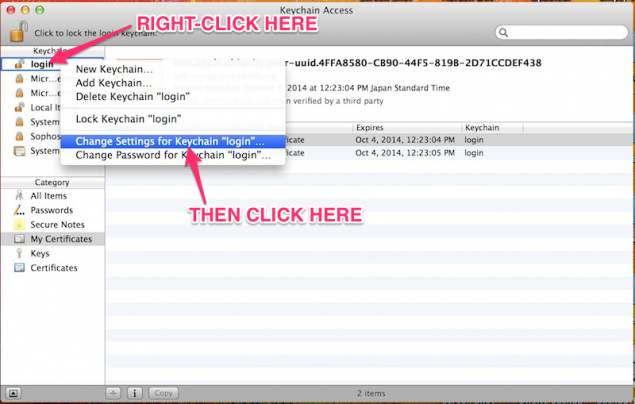Image resolution: width=635 pixels, height=404 pixels.
Task: Select the Sophos keychain padlock icon
Action: (x=19, y=136)
